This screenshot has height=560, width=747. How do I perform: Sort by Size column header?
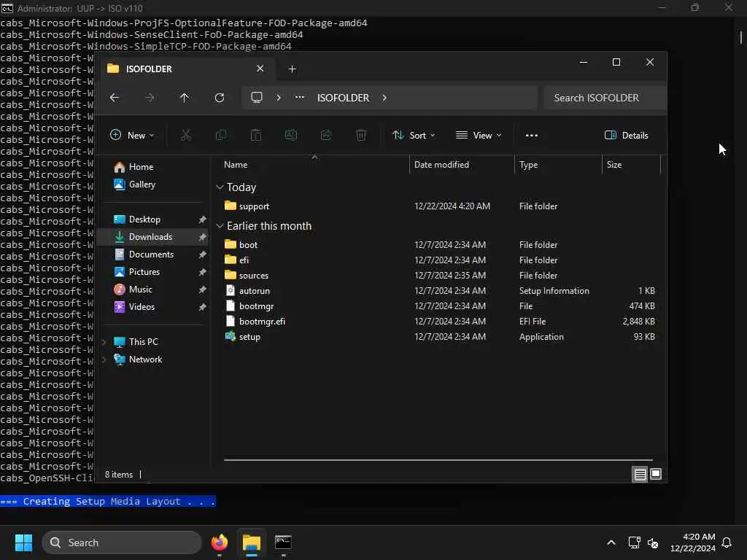[631, 165]
